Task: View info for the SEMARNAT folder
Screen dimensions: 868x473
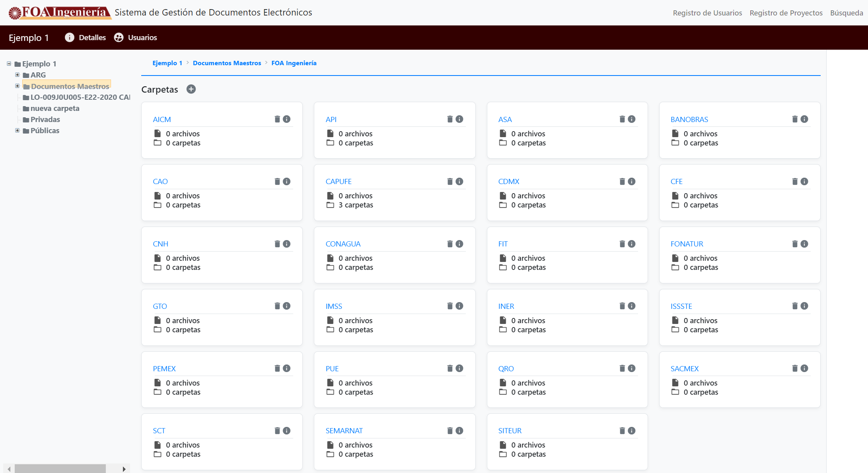Action: click(x=459, y=431)
